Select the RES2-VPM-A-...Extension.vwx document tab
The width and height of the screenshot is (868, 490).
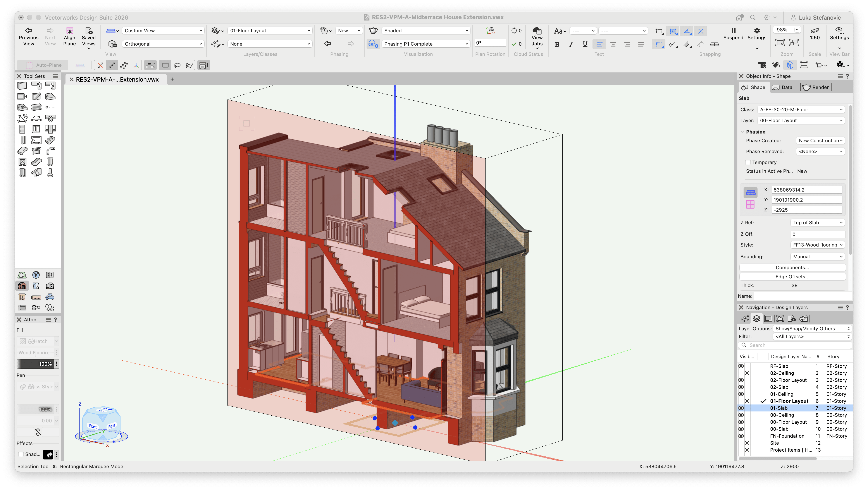point(117,79)
